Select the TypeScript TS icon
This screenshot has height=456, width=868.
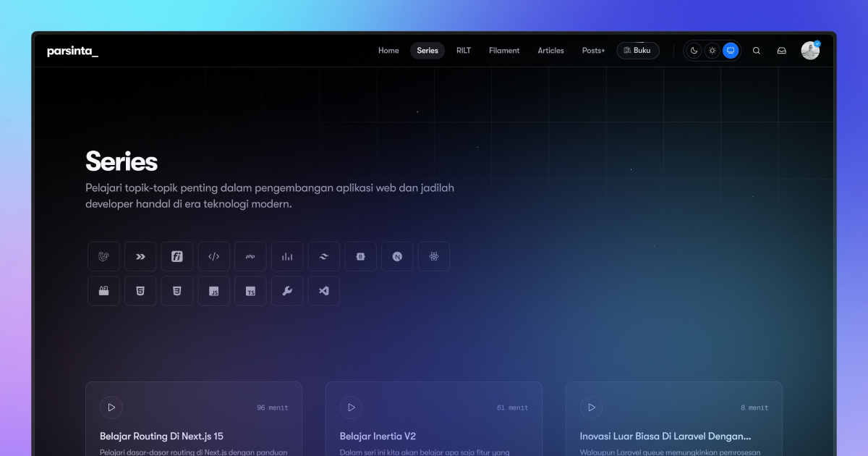(250, 291)
